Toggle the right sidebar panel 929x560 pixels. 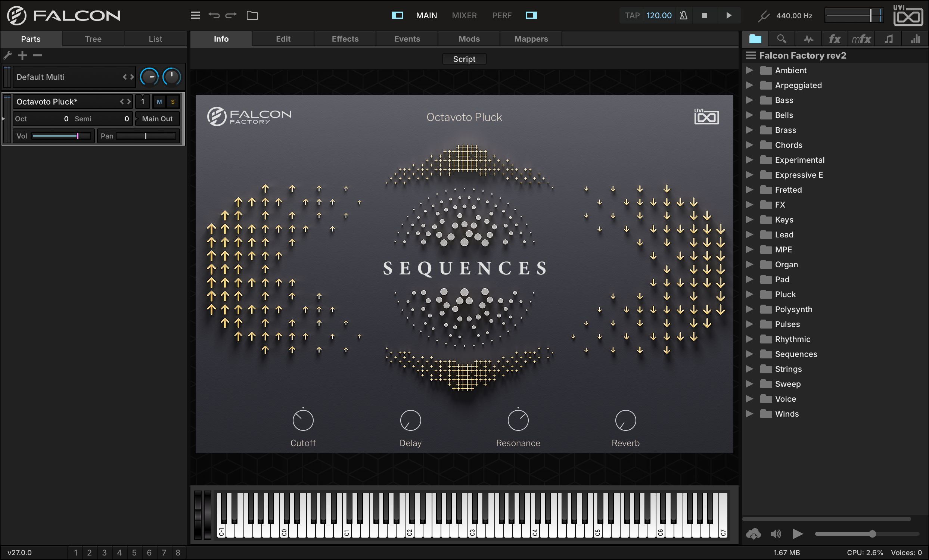[x=531, y=15]
